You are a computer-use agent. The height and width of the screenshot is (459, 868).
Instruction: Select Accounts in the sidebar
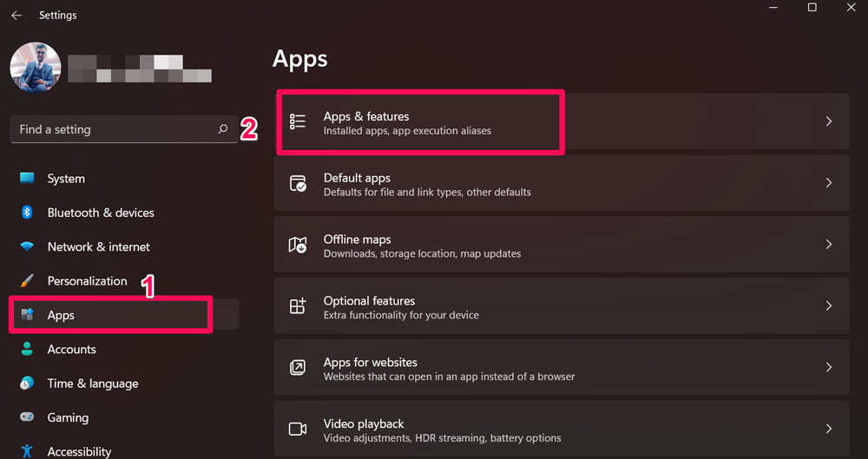click(x=71, y=350)
